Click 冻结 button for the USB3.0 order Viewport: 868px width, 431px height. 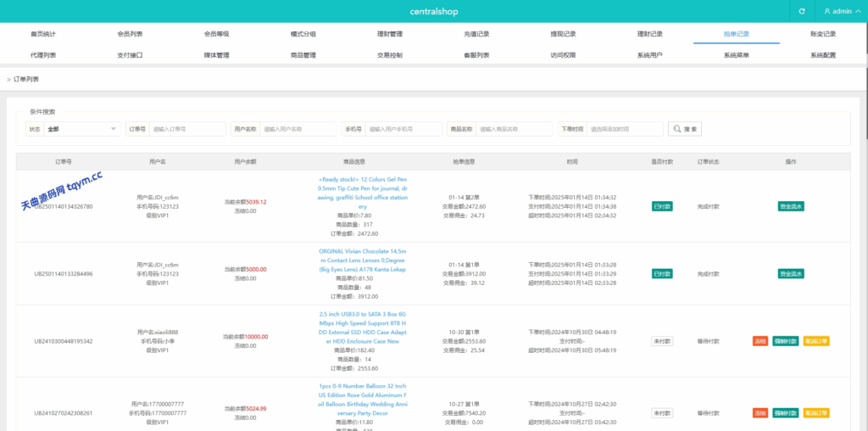[x=759, y=341]
